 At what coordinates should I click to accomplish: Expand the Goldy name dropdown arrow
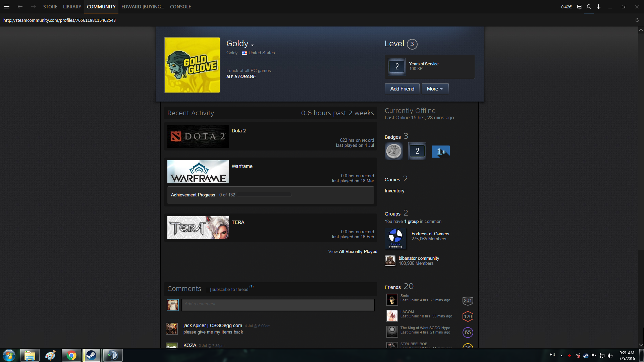[x=253, y=45]
